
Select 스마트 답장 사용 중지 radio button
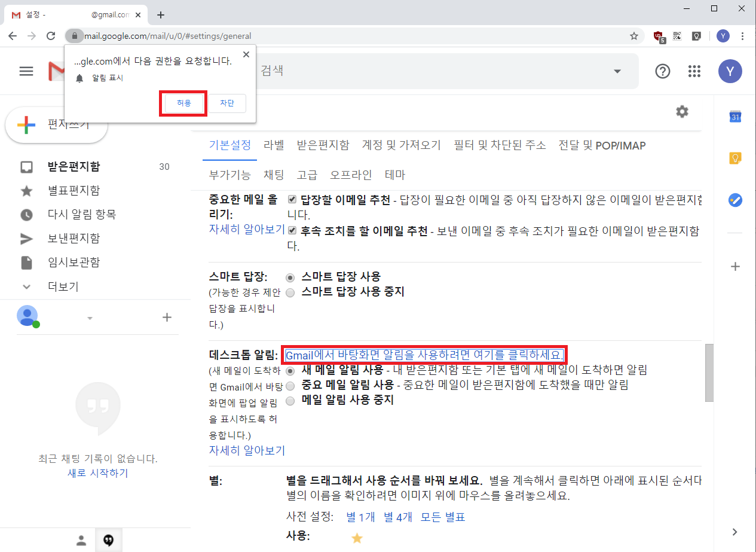[x=290, y=292]
